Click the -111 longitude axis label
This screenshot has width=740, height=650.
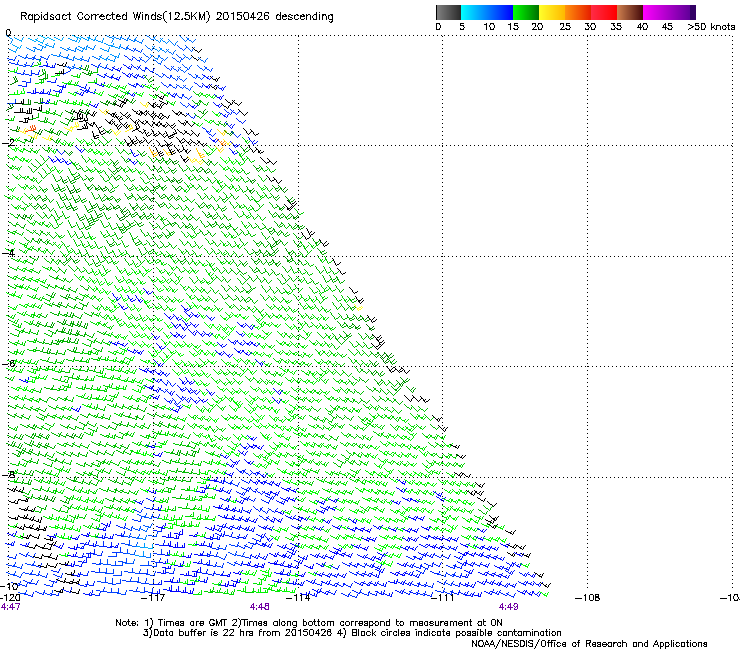(x=443, y=598)
